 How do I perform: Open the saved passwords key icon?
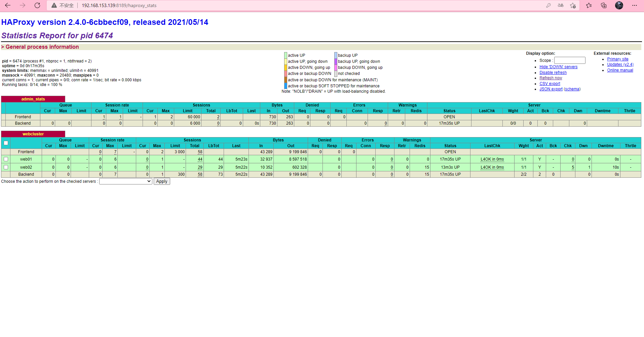click(548, 5)
